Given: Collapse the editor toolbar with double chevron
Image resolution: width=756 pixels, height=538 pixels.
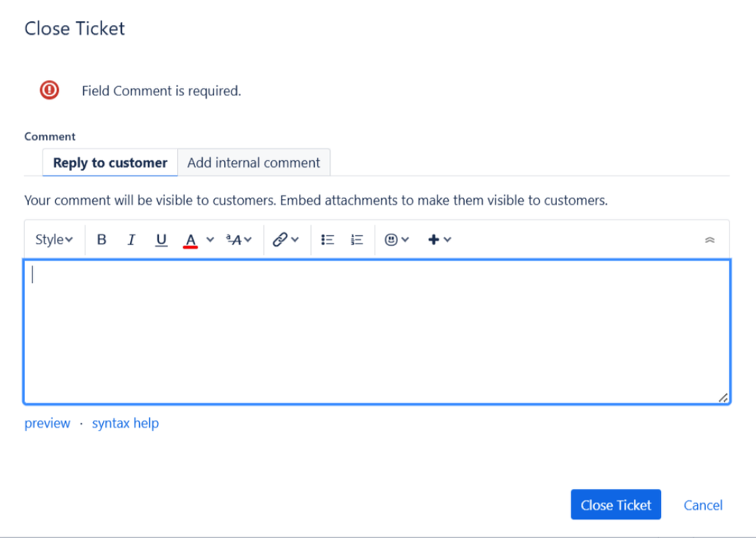Looking at the screenshot, I should point(710,240).
